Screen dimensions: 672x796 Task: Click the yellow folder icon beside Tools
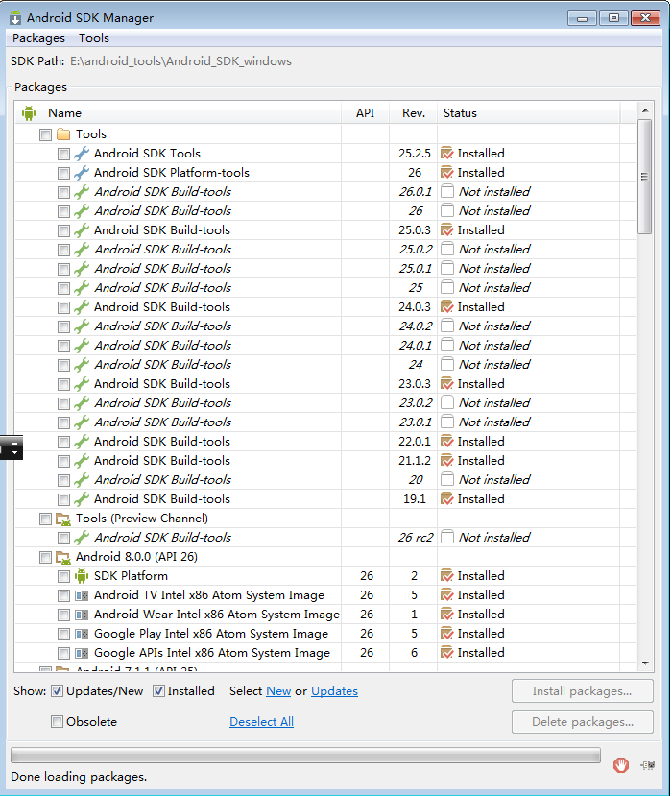pos(63,134)
